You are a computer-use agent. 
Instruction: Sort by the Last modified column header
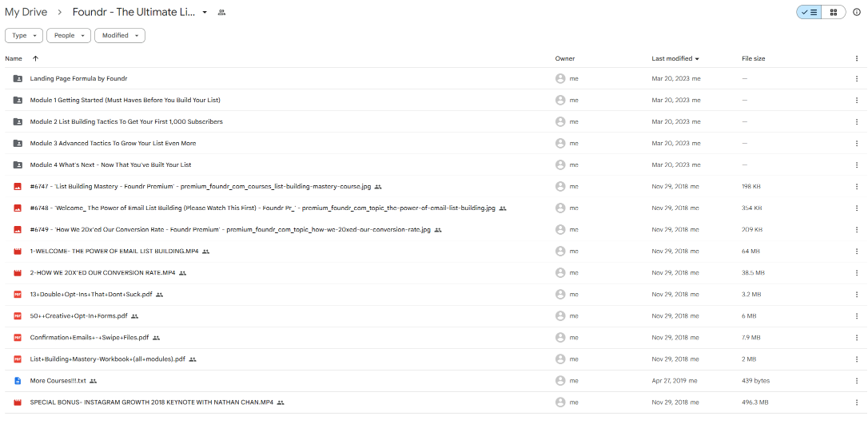pos(671,58)
